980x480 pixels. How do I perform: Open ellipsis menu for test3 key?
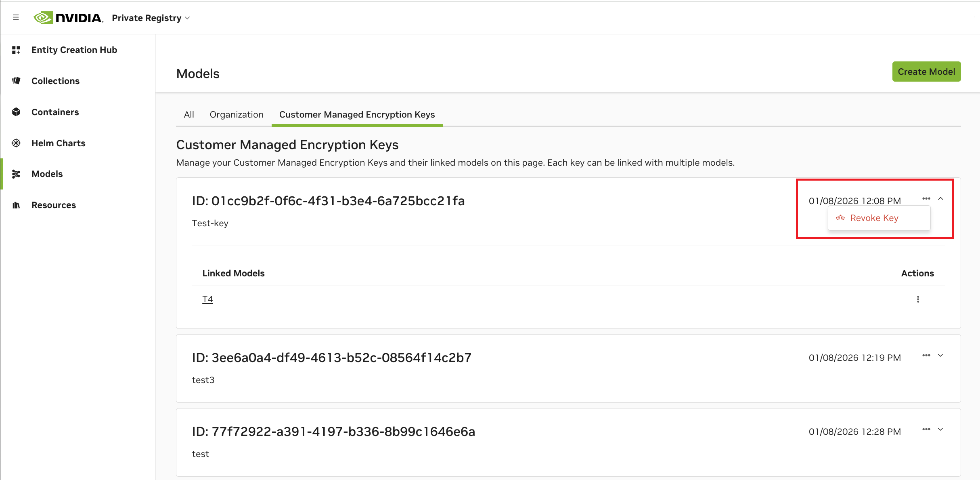[x=926, y=356]
